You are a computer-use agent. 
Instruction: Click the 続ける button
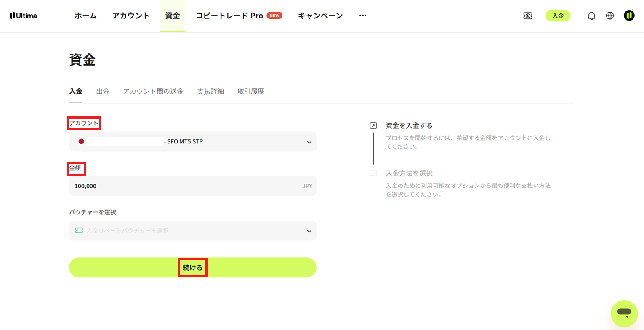[x=193, y=267]
